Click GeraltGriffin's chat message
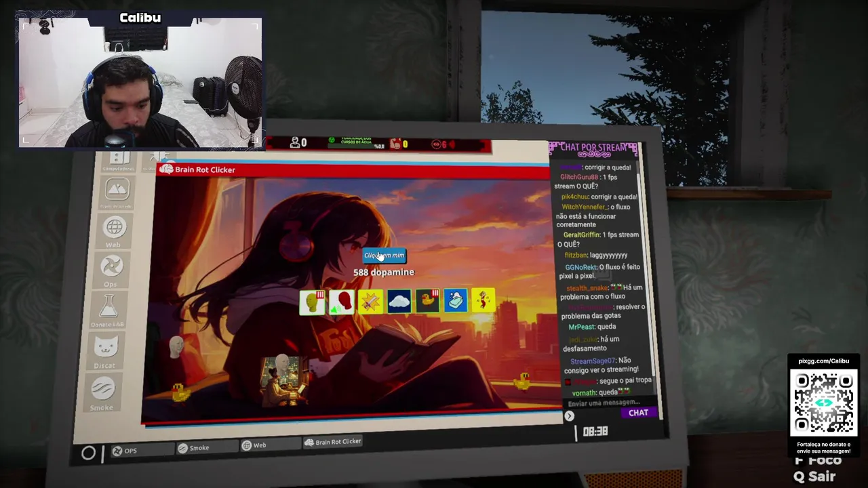The image size is (868, 488). 598,239
